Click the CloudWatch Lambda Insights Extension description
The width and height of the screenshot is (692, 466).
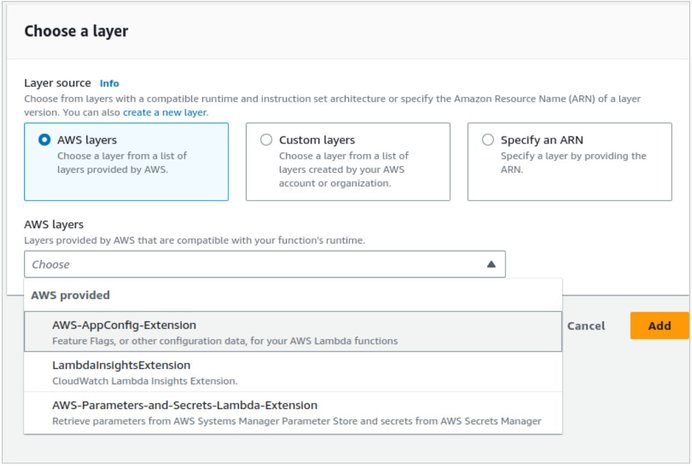pos(145,381)
